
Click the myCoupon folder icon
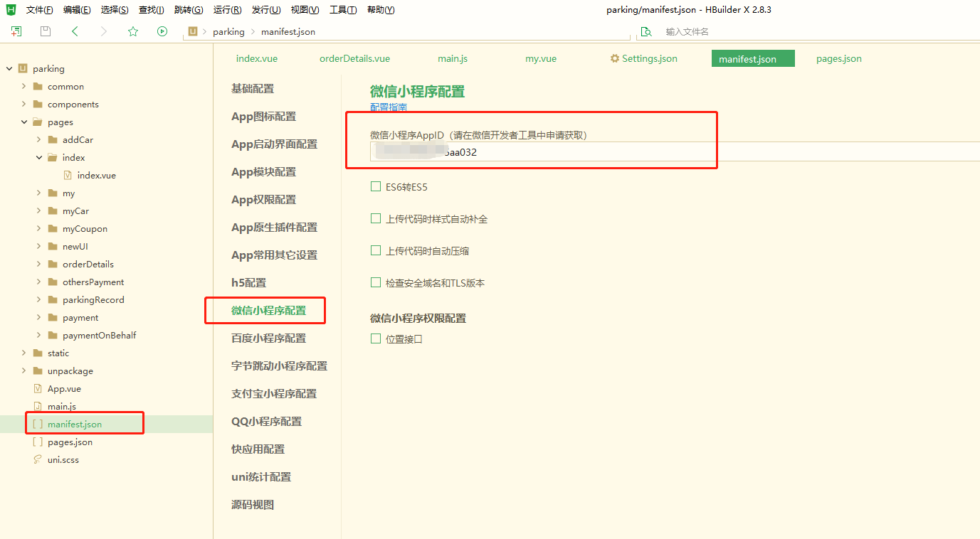pos(53,229)
